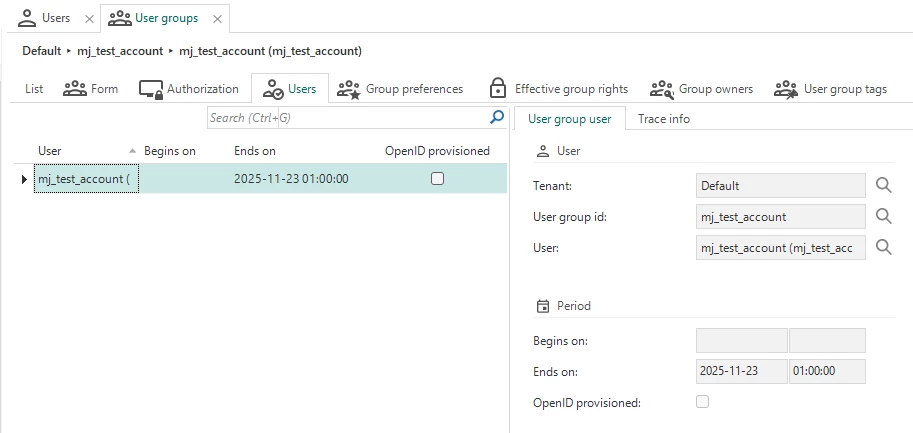Viewport: 913px width, 433px height.
Task: Toggle OpenID provisioned checkbox in grid row
Action: click(437, 179)
